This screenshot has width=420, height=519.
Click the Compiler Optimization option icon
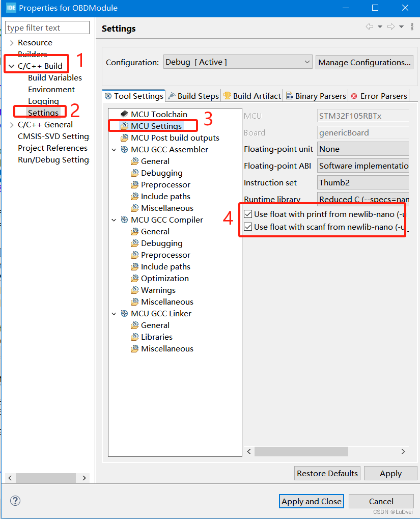[x=135, y=279]
